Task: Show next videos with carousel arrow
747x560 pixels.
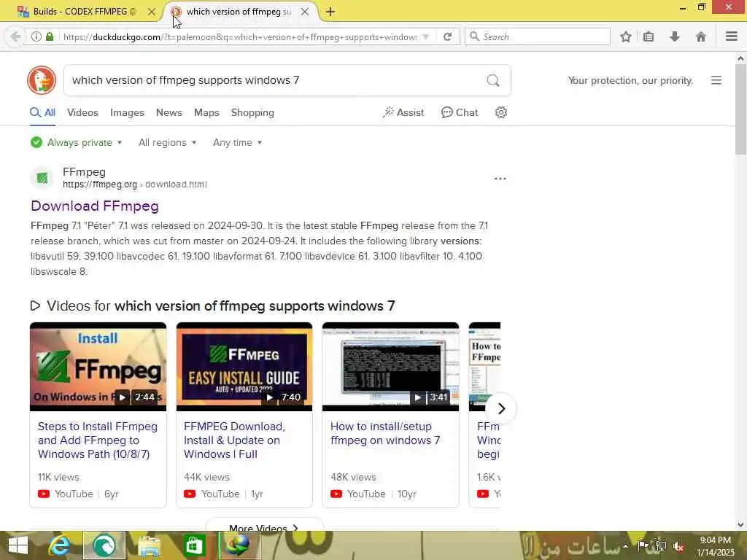Action: click(501, 408)
